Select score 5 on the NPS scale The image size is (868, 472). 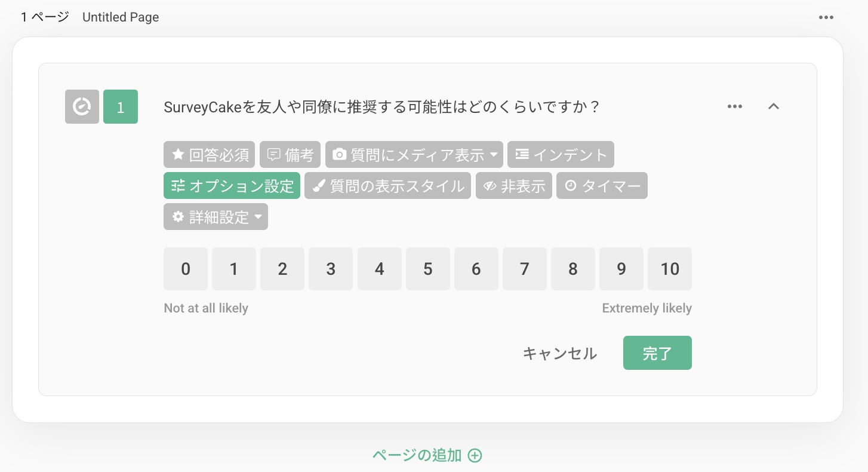tap(428, 269)
